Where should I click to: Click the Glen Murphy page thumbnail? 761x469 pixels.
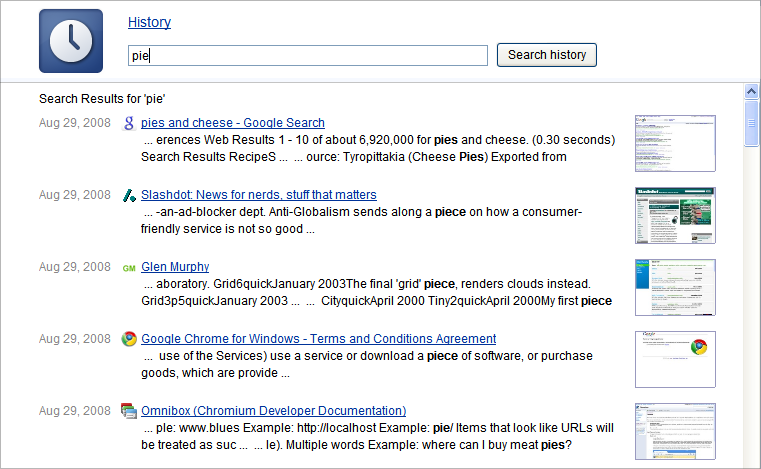(675, 287)
